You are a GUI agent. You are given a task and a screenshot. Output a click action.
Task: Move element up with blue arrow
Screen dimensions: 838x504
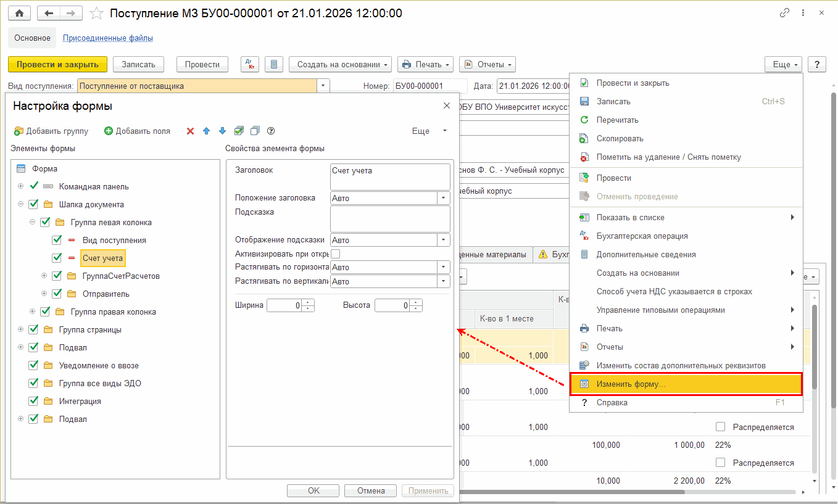click(x=207, y=131)
